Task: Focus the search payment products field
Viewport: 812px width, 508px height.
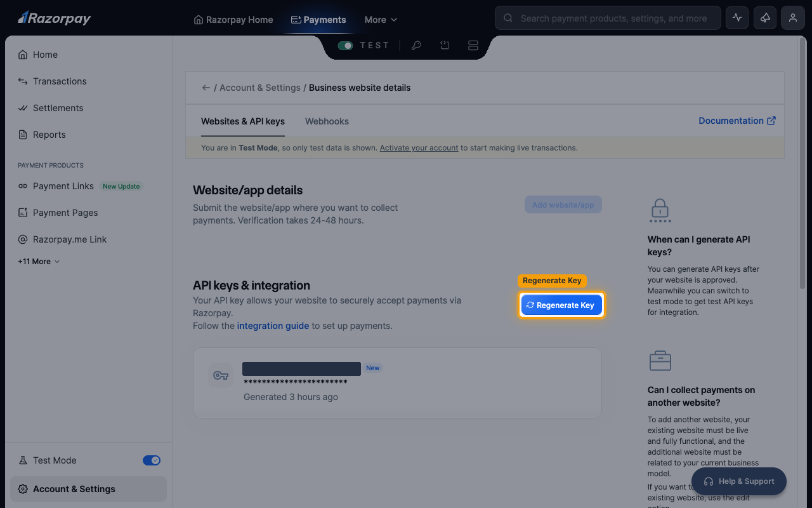Action: (608, 18)
